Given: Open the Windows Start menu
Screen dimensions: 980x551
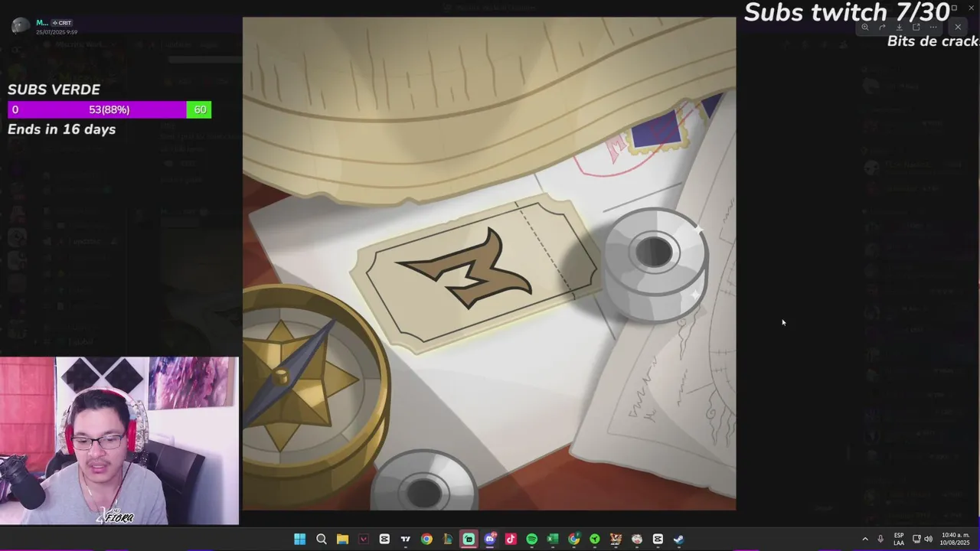Looking at the screenshot, I should click(x=300, y=540).
